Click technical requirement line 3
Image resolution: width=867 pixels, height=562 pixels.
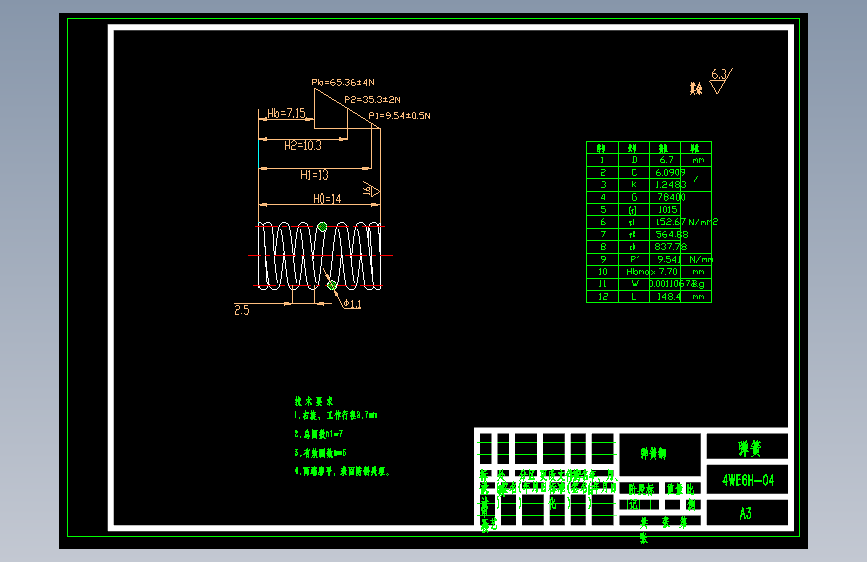(x=321, y=453)
